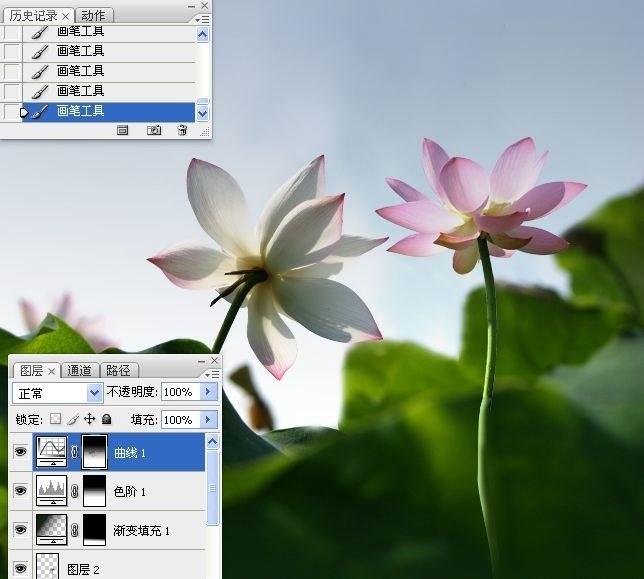Click the lock transparent pixels icon

[x=55, y=419]
